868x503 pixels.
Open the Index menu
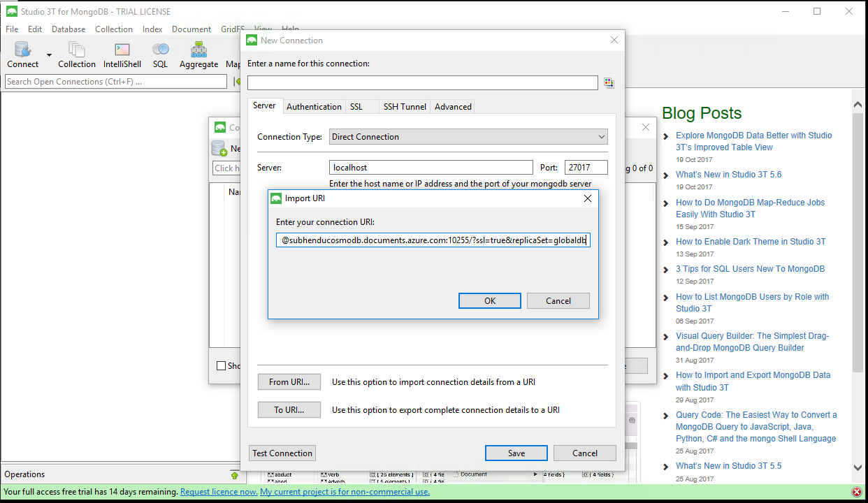click(x=152, y=29)
